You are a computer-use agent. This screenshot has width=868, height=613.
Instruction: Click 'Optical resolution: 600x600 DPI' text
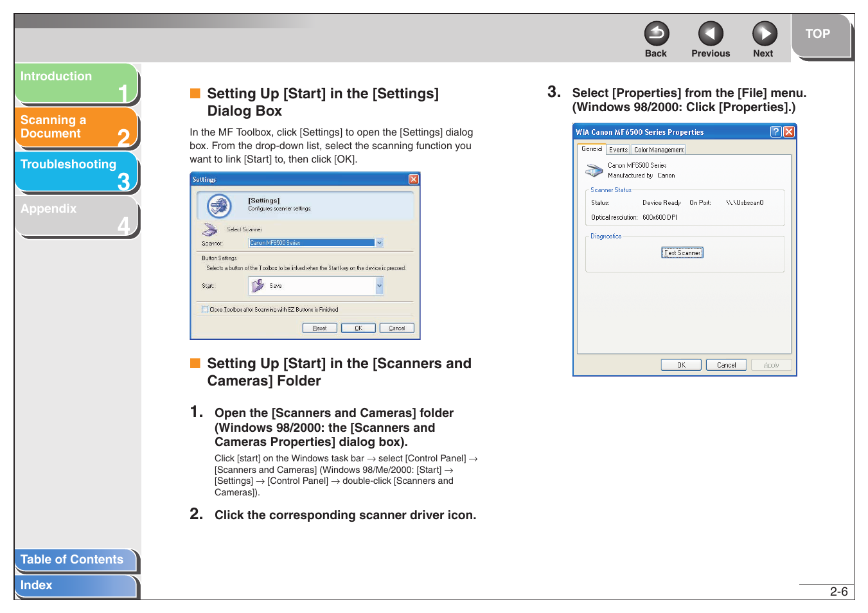[634, 217]
